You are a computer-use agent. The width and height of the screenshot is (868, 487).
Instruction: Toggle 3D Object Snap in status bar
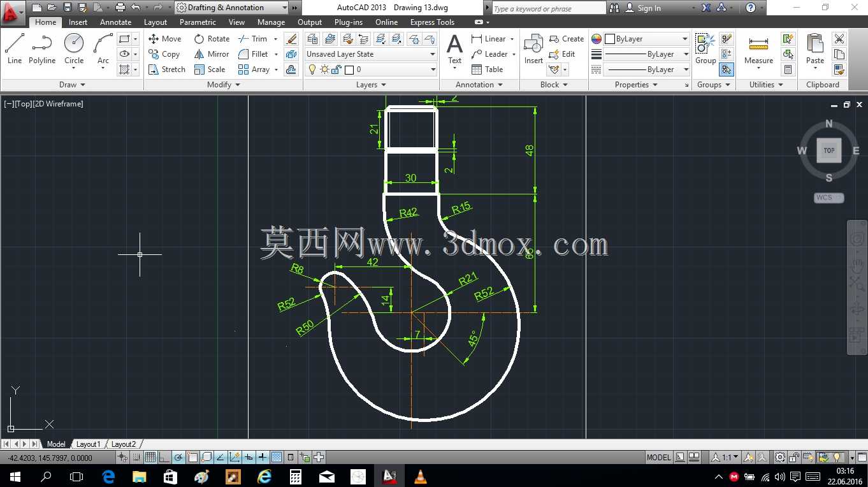coord(206,457)
